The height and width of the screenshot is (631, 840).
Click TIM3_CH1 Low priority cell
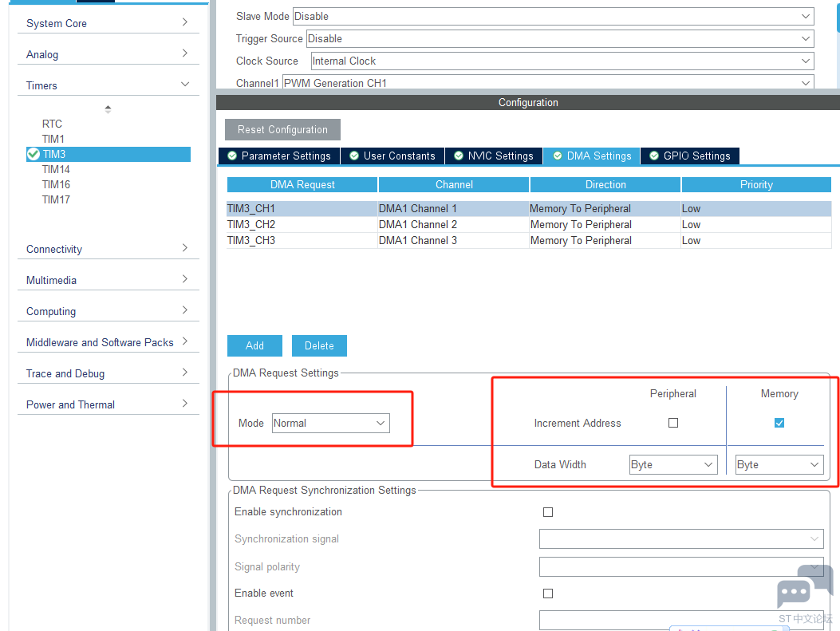tap(756, 208)
